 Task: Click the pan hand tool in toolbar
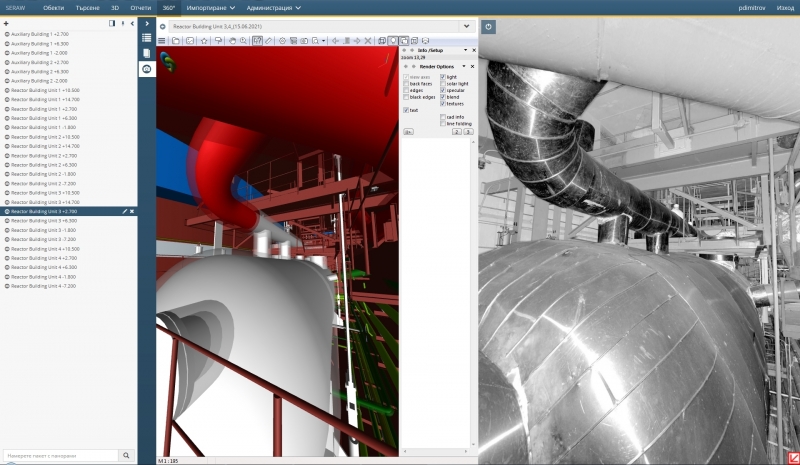coord(232,41)
